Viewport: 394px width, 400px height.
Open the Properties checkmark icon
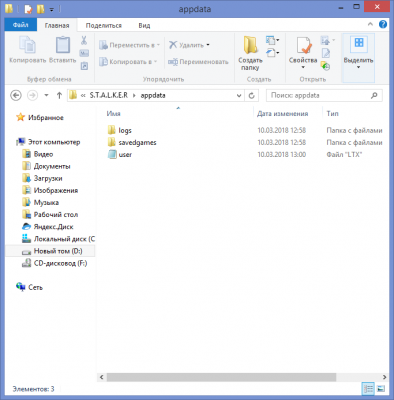tap(304, 45)
